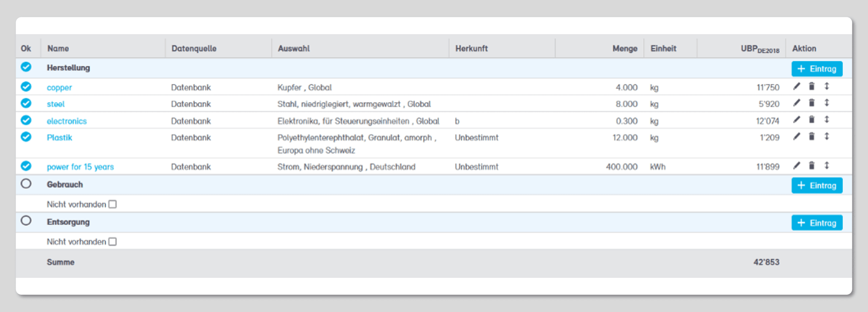Delete the Plastik entry via trash icon
868x312 pixels.
811,137
